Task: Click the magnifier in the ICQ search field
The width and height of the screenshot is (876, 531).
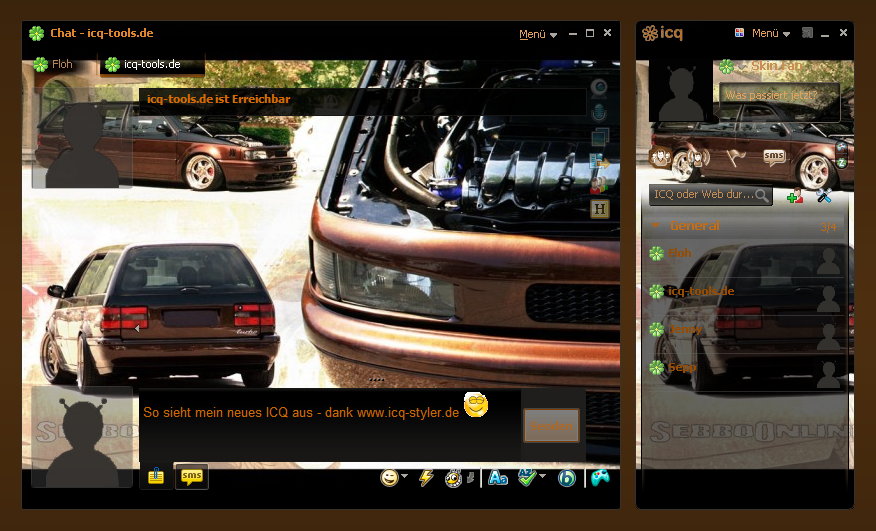Action: pyautogui.click(x=761, y=195)
